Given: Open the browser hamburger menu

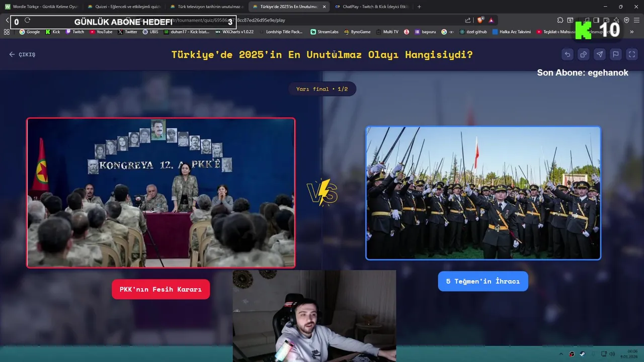Looking at the screenshot, I should tap(636, 20).
